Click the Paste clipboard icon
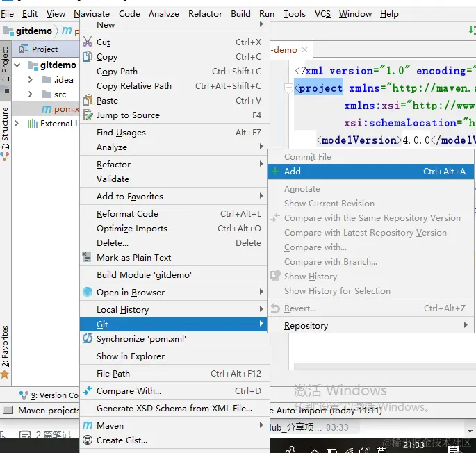 click(x=88, y=100)
